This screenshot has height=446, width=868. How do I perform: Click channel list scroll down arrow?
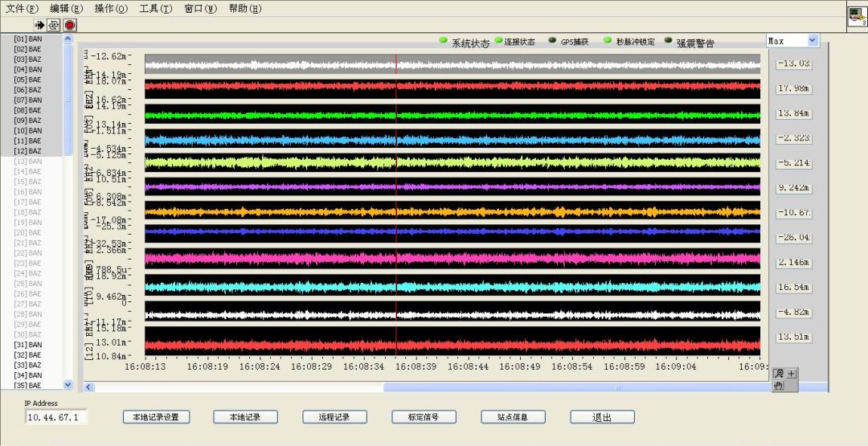pos(68,384)
